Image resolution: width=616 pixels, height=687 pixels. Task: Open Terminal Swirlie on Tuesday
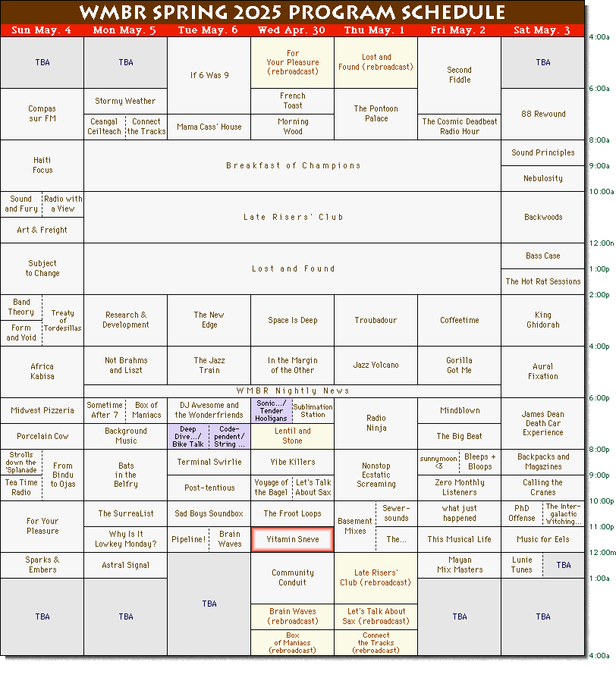pyautogui.click(x=209, y=463)
